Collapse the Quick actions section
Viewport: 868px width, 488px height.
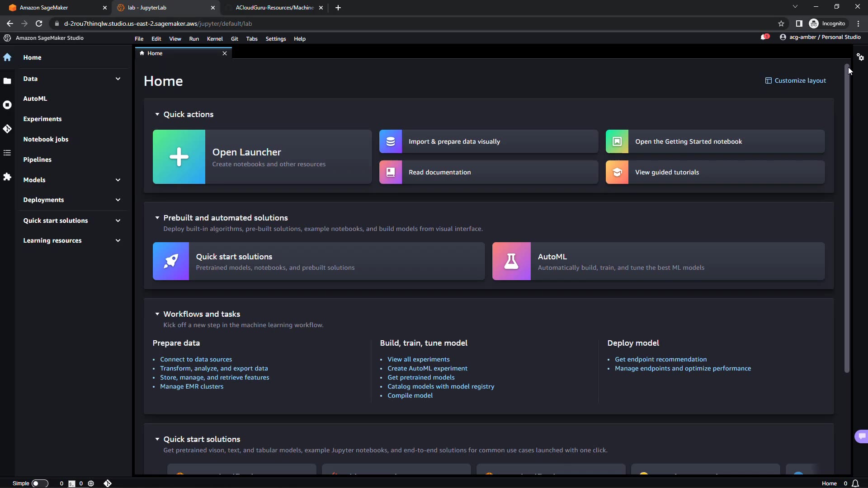(157, 114)
